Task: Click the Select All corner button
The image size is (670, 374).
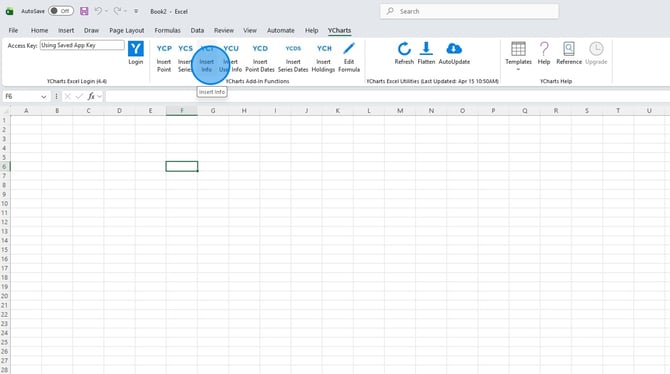Action: [x=5, y=111]
